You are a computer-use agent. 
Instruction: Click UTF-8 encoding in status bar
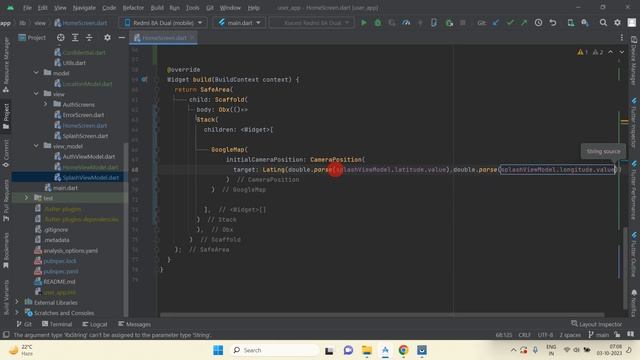pos(545,335)
